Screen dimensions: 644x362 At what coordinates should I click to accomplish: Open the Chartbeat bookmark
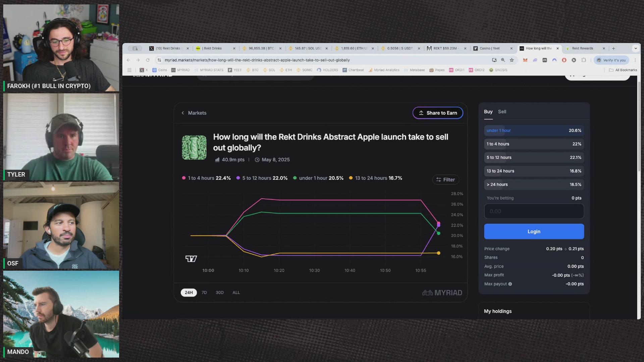click(353, 70)
